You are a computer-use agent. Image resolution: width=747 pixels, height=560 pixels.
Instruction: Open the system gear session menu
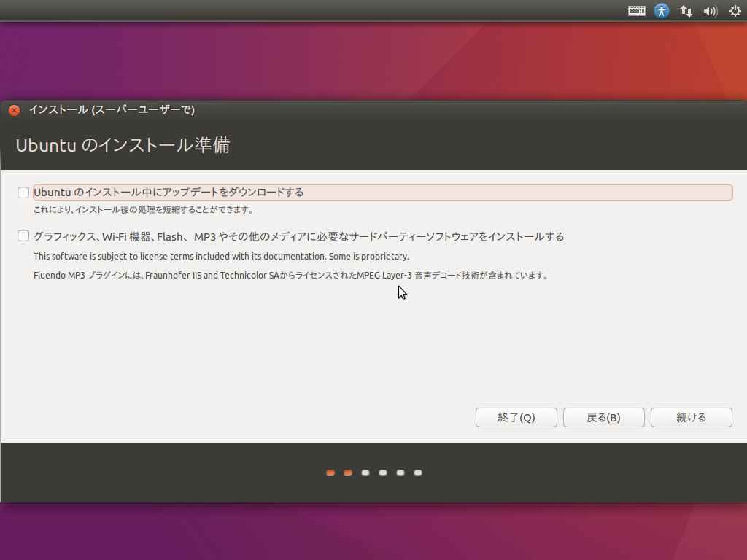click(x=735, y=10)
